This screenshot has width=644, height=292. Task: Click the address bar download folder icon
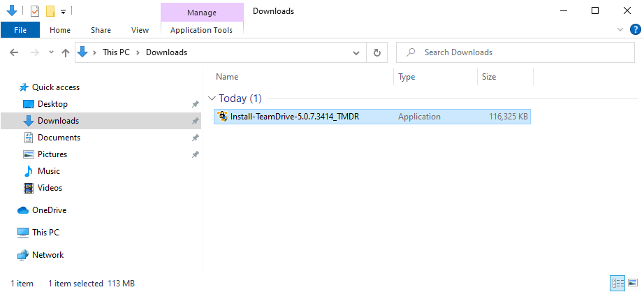pyautogui.click(x=83, y=52)
